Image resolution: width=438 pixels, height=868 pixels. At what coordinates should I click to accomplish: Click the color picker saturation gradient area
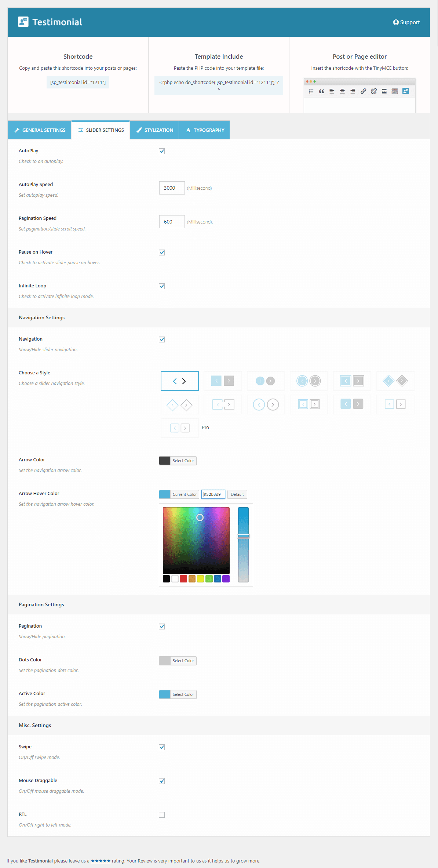coord(196,540)
